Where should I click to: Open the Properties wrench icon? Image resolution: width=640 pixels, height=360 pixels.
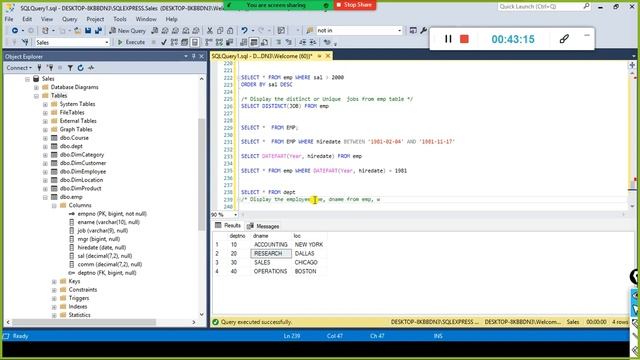tap(424, 31)
